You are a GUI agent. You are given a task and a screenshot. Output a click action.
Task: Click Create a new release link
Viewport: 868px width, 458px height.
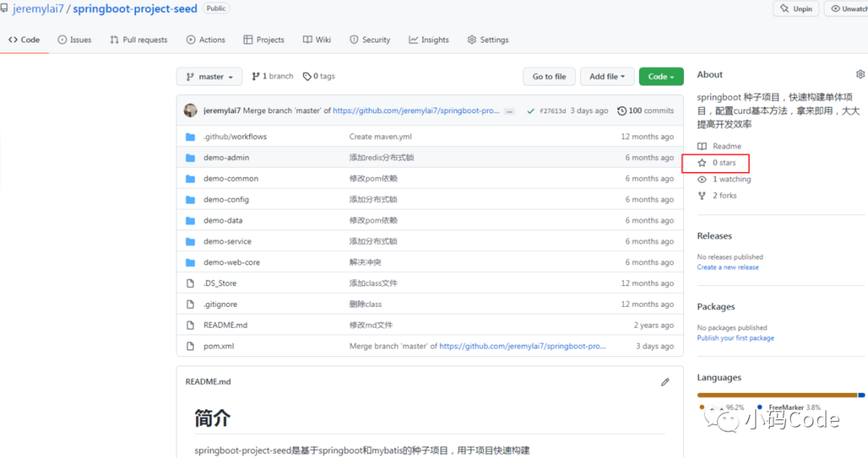point(727,267)
